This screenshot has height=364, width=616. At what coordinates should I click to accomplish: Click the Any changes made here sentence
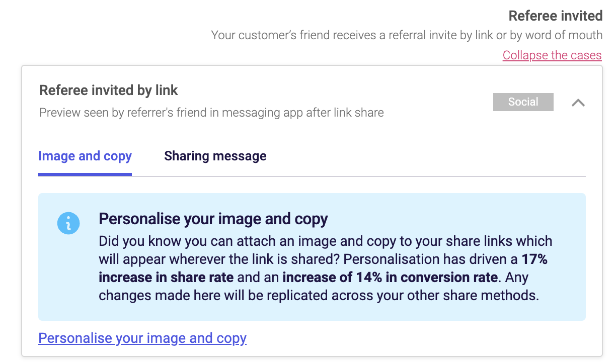(319, 286)
